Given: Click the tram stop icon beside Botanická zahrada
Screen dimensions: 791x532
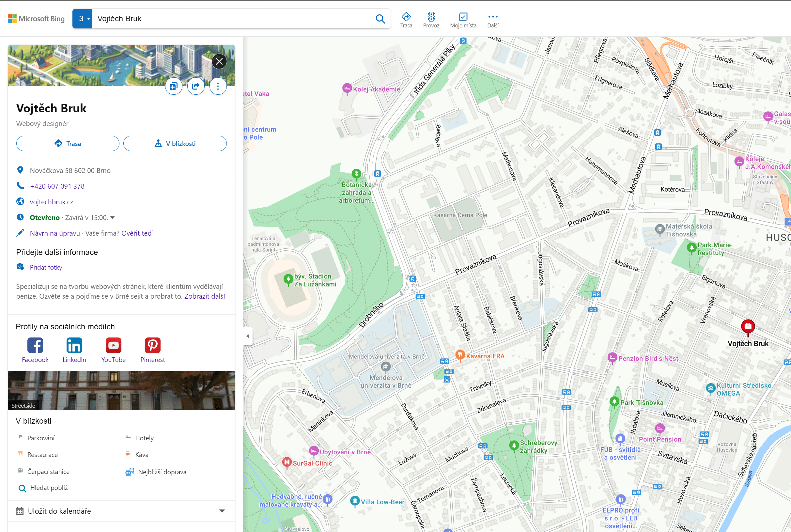Looking at the screenshot, I should click(x=377, y=174).
